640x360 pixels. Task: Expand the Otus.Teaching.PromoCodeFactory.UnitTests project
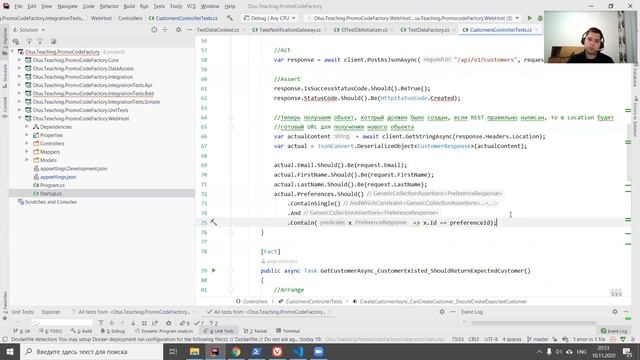[x=19, y=110]
